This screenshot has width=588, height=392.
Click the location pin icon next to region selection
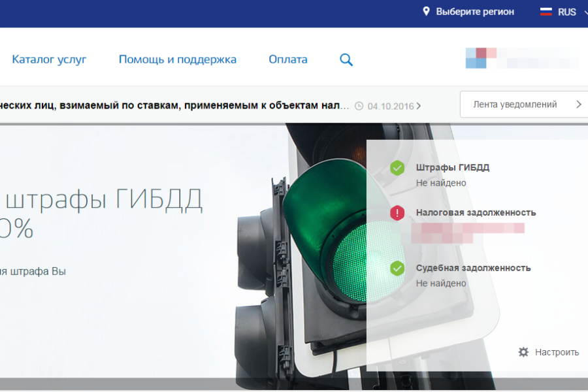coord(426,10)
